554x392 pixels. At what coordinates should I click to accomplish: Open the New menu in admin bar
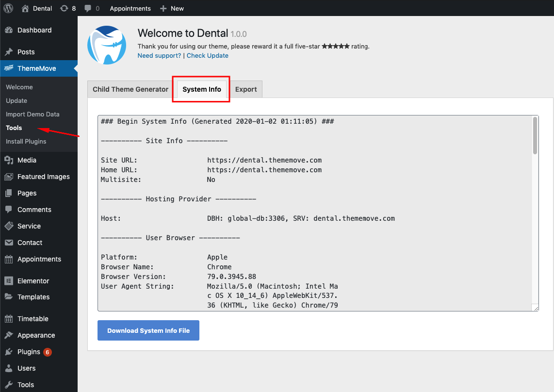[177, 8]
